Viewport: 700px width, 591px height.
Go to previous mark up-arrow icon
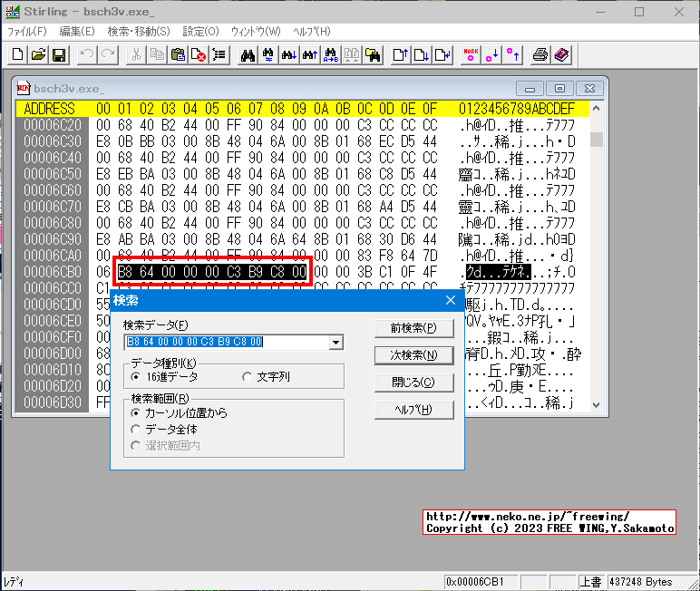[x=513, y=55]
